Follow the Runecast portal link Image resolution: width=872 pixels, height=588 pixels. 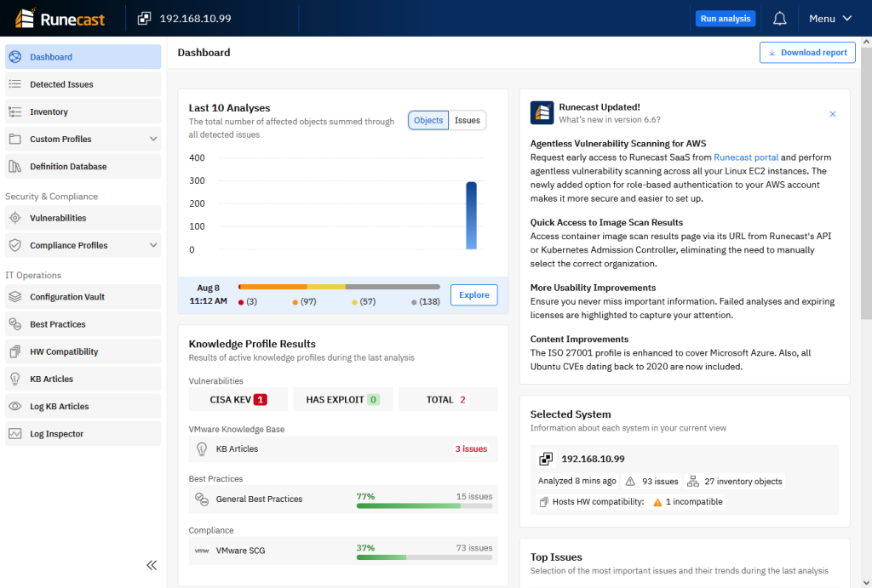pos(746,157)
